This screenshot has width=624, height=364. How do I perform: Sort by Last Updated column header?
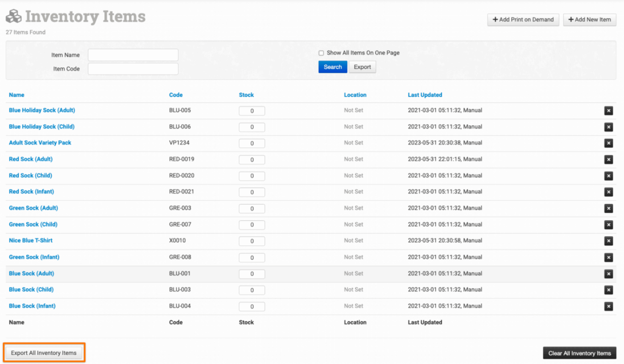425,95
